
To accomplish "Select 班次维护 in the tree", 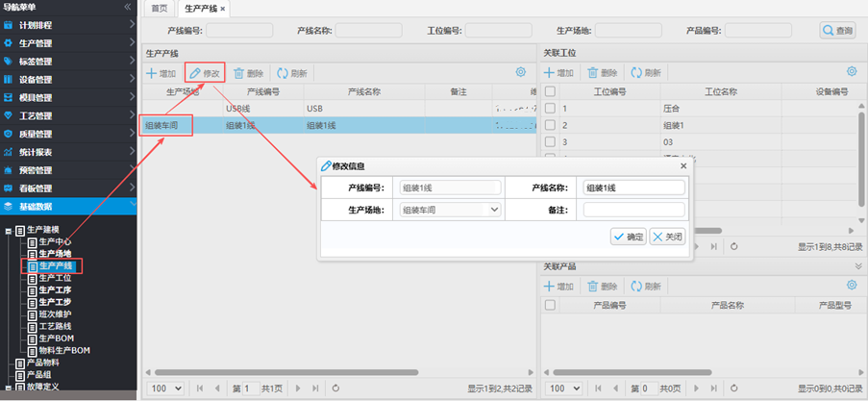I will click(x=55, y=314).
